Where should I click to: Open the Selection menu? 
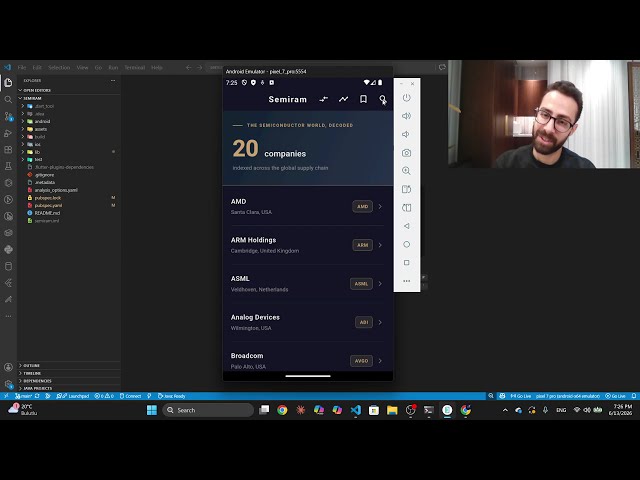(x=59, y=67)
